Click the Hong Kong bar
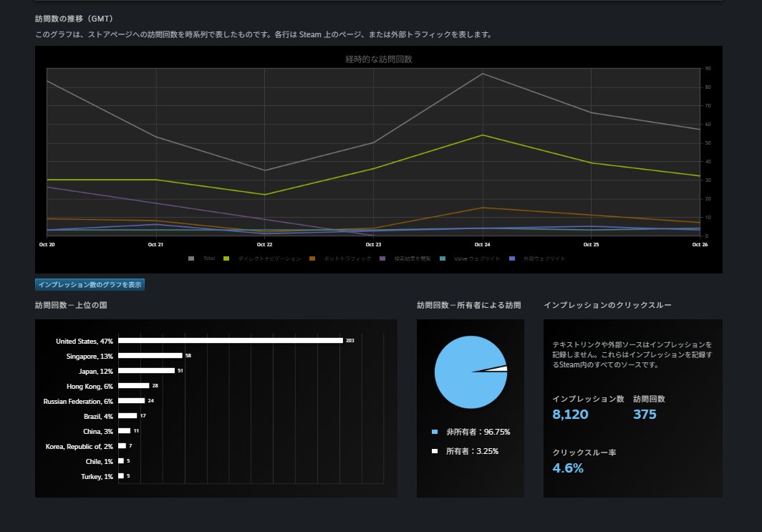The image size is (762, 532). coord(134,386)
